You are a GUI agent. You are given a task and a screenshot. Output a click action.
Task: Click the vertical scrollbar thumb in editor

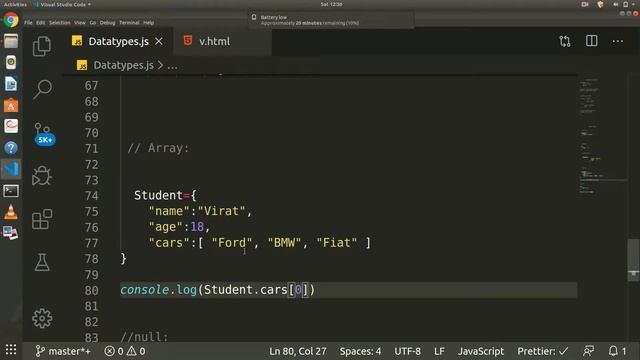click(x=633, y=260)
